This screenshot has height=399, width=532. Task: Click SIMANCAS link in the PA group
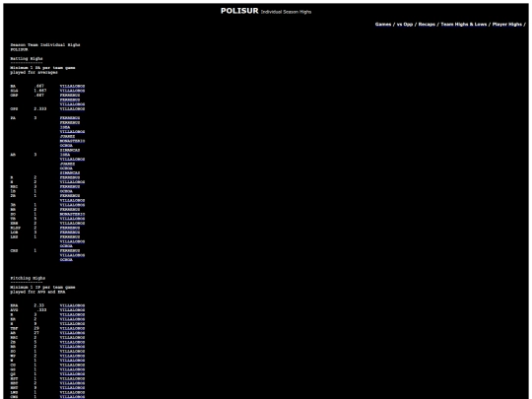coord(70,150)
